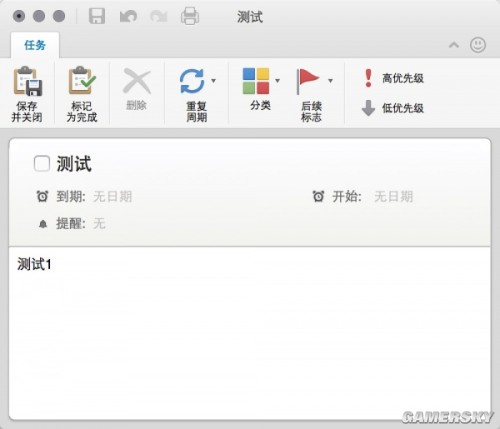Click the task title 测试 to edit it
This screenshot has width=500, height=429.
[x=74, y=164]
